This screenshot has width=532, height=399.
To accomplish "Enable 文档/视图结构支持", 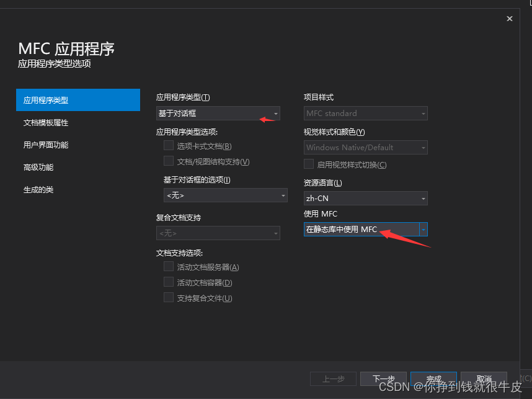I will [x=168, y=159].
